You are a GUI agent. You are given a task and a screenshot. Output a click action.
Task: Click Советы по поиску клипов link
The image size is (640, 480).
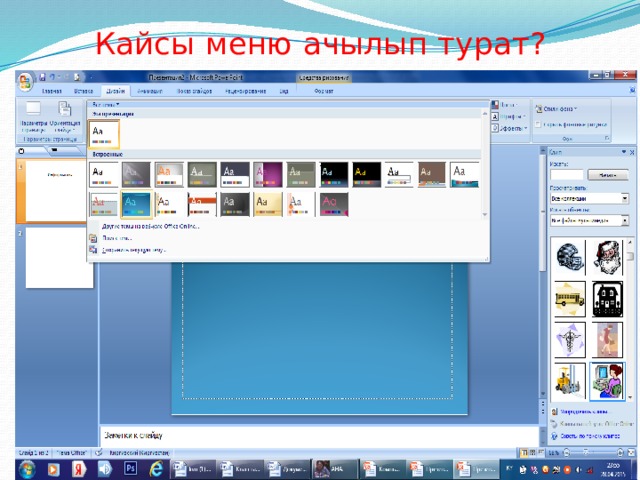click(590, 436)
